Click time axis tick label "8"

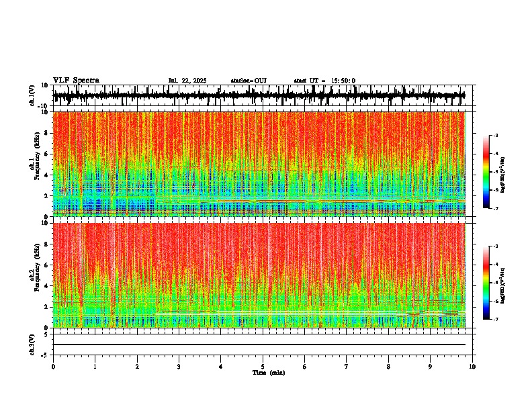click(x=388, y=367)
